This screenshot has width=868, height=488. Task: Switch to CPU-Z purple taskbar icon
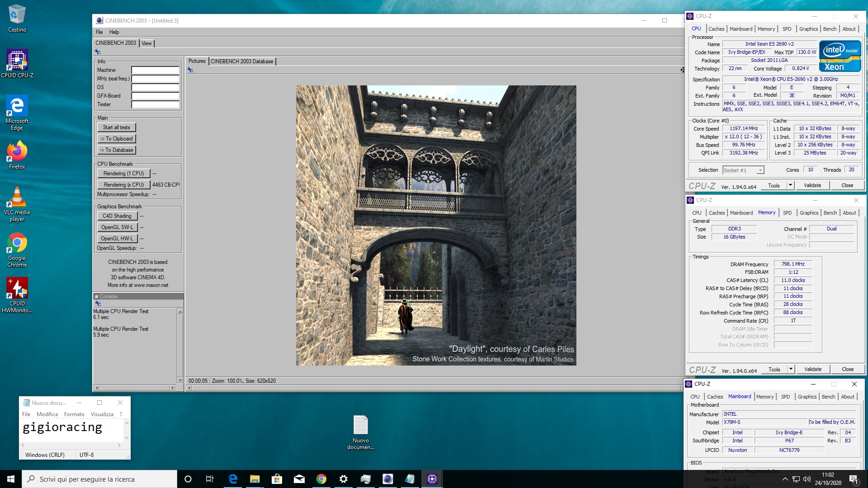pyautogui.click(x=432, y=479)
